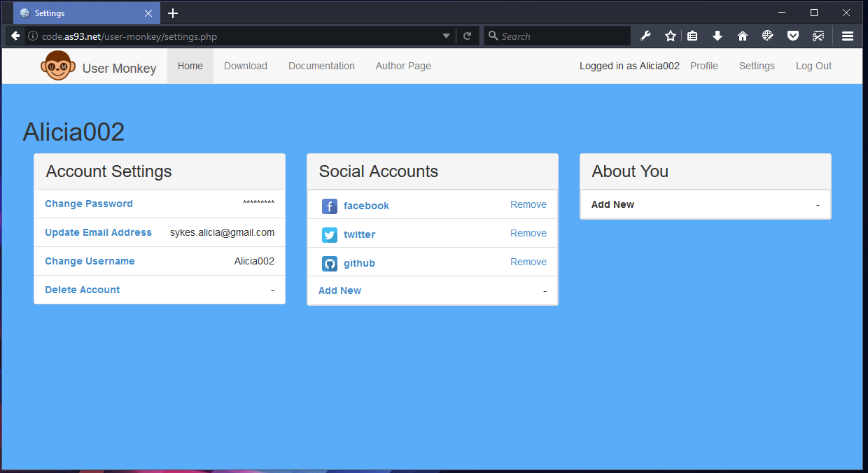This screenshot has width=868, height=473.
Task: Click Add New under Social Accounts
Action: click(340, 290)
